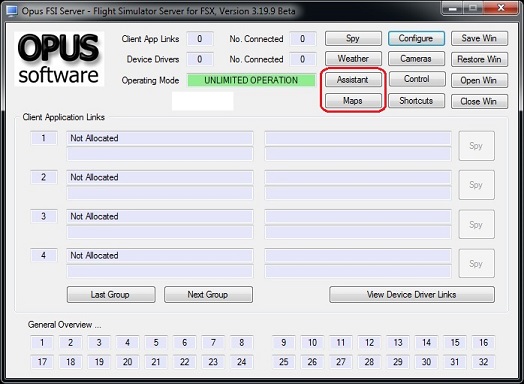Click overview indicator 20
Screen dimensions: 524x384
127,362
